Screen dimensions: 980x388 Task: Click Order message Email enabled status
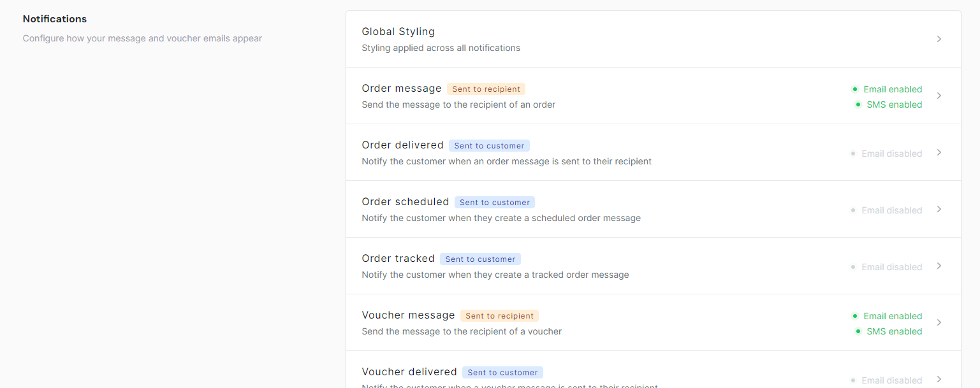tap(887, 89)
